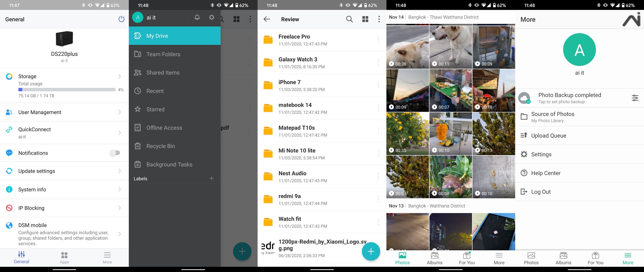Tap the cloud backup status icon
644x272 pixels.
point(524,98)
